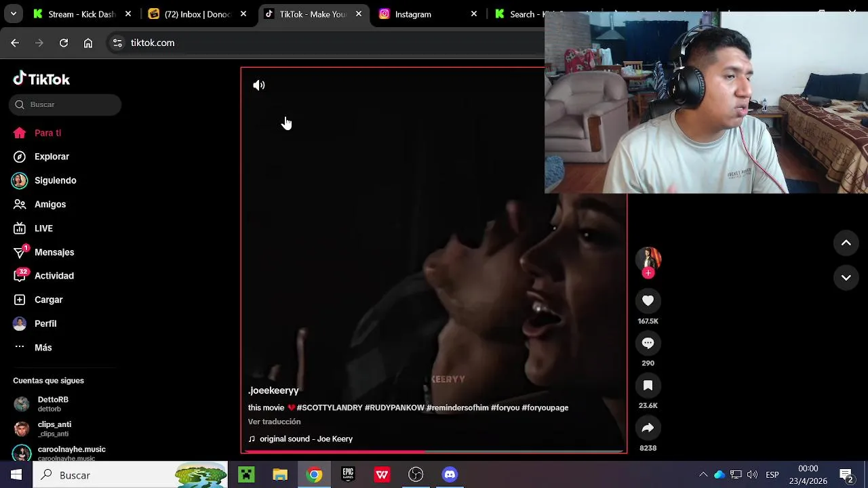Click Ver traducción link
This screenshot has width=868, height=488.
(274, 422)
